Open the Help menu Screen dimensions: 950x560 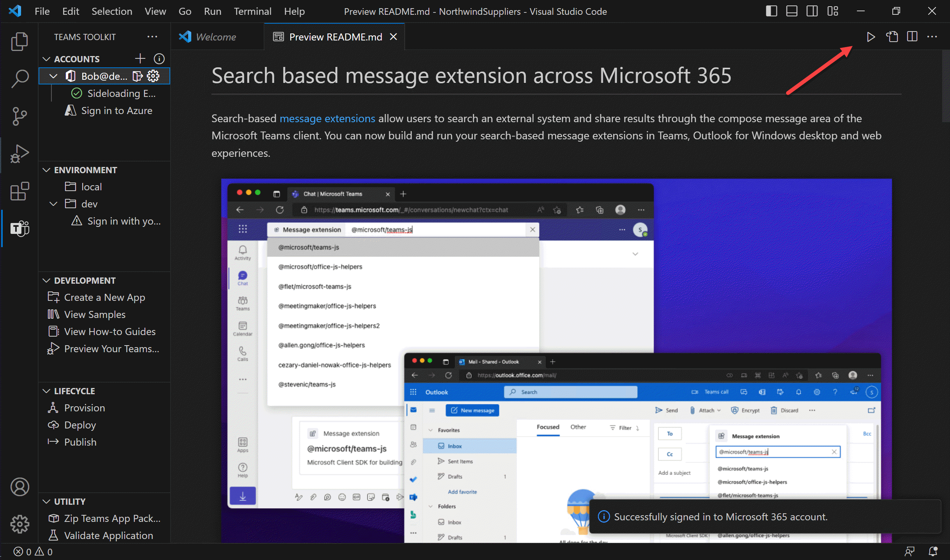tap(294, 11)
